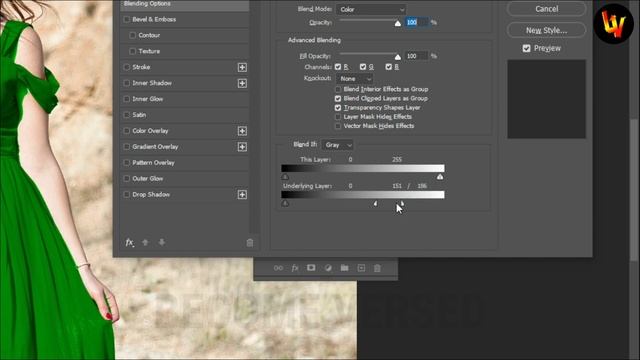Delete layer trash icon in Layers panel

(x=377, y=268)
